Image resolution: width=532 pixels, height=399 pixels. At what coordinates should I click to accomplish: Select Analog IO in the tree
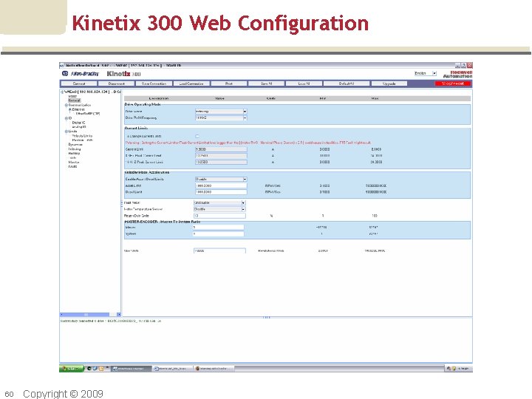point(79,127)
